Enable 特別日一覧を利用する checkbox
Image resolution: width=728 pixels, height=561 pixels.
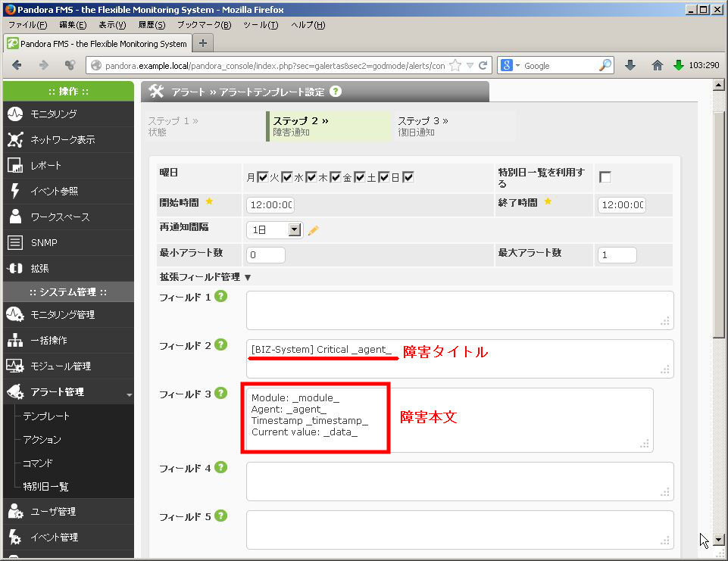[x=605, y=177]
